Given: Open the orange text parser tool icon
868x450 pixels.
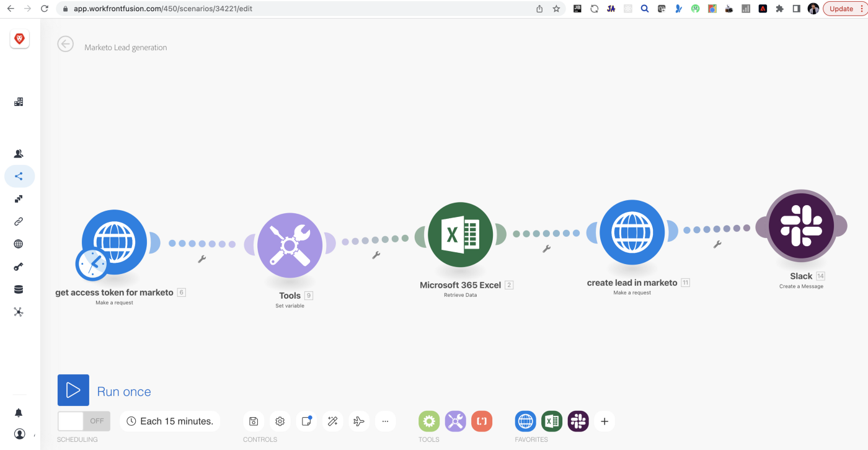Looking at the screenshot, I should 482,421.
